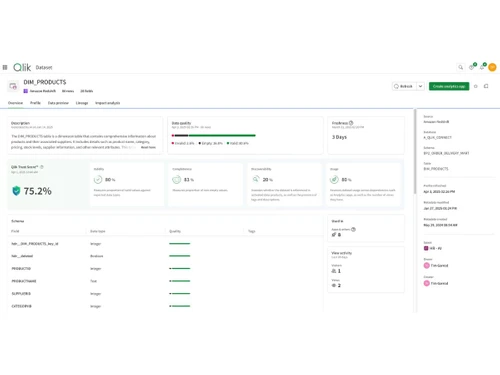Click the 3 Days freshness value
500x375 pixels.
pyautogui.click(x=339, y=137)
